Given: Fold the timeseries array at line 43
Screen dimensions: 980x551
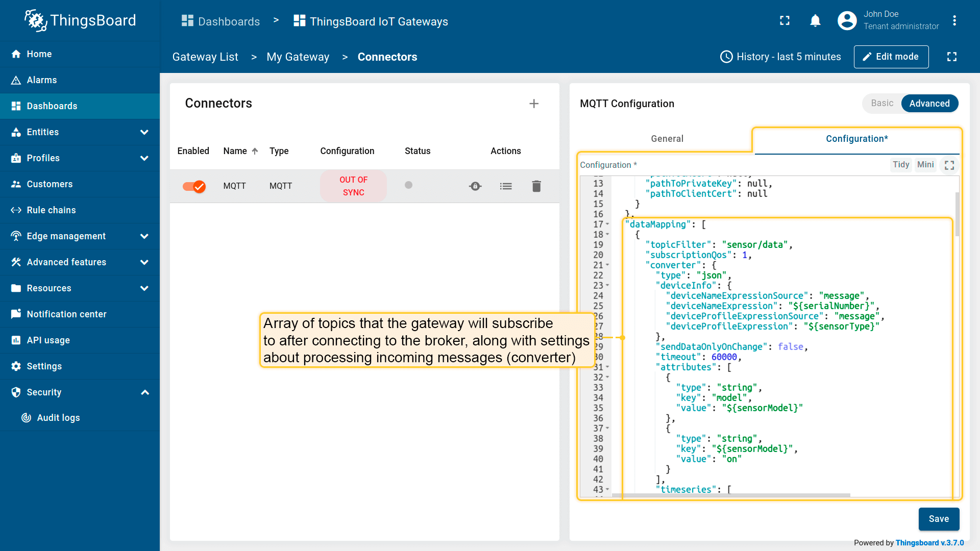Looking at the screenshot, I should (x=607, y=490).
